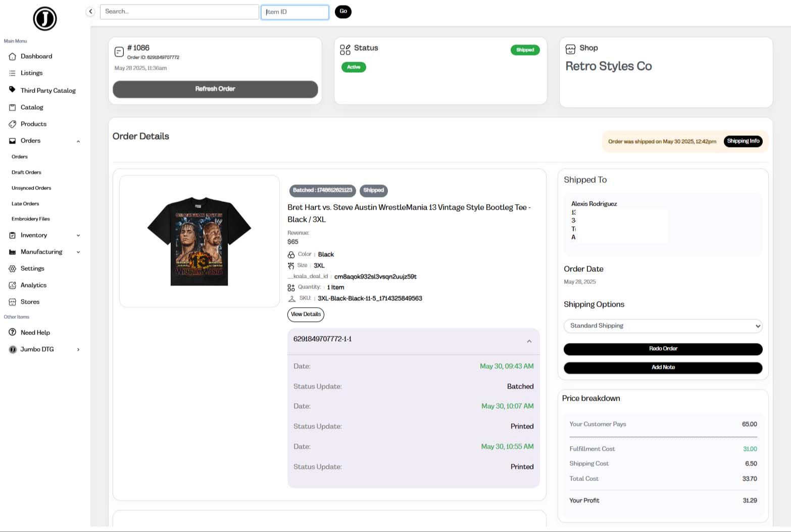Collapse the Orders submenu chevron
Screen dimensions: 791x532
click(x=78, y=141)
